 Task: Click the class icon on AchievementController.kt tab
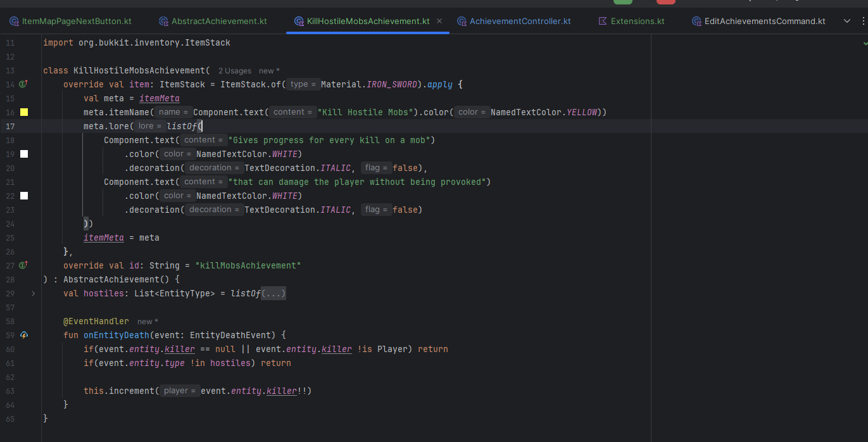pos(461,21)
